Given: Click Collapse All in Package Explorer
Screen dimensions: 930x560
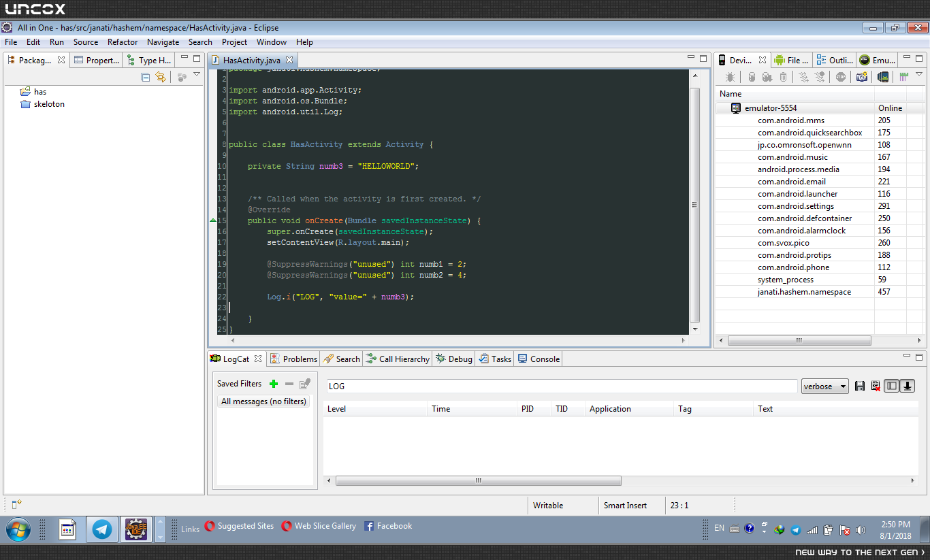Looking at the screenshot, I should click(x=145, y=77).
